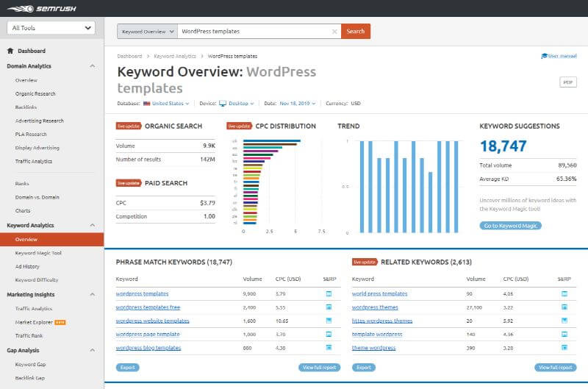Open Keyword Gap in sidebar
588x389 pixels.
30,365
